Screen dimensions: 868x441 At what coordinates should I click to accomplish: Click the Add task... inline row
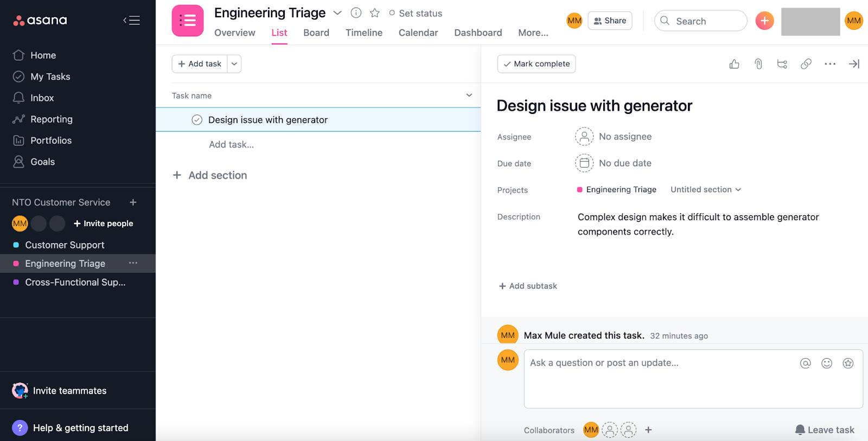point(232,144)
